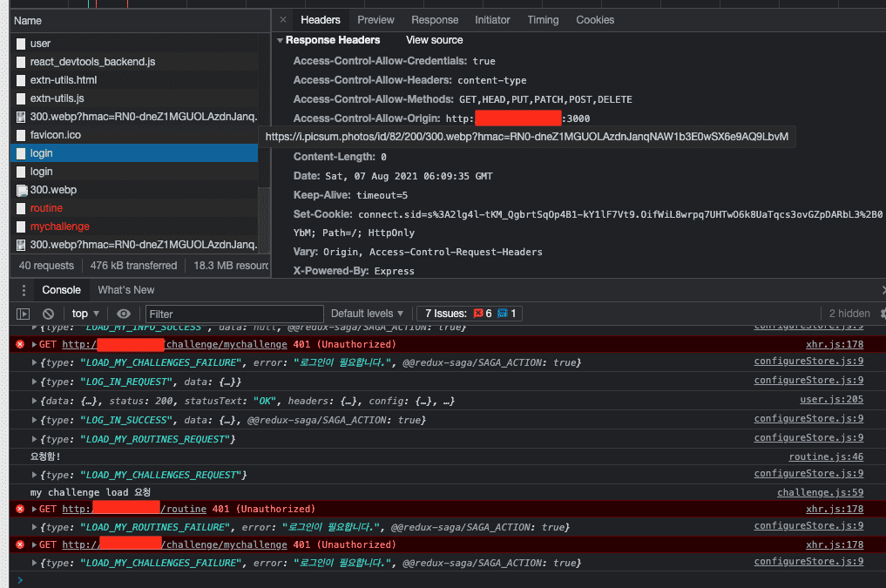886x588 pixels.
Task: Click the console Filter input field
Action: tap(233, 314)
